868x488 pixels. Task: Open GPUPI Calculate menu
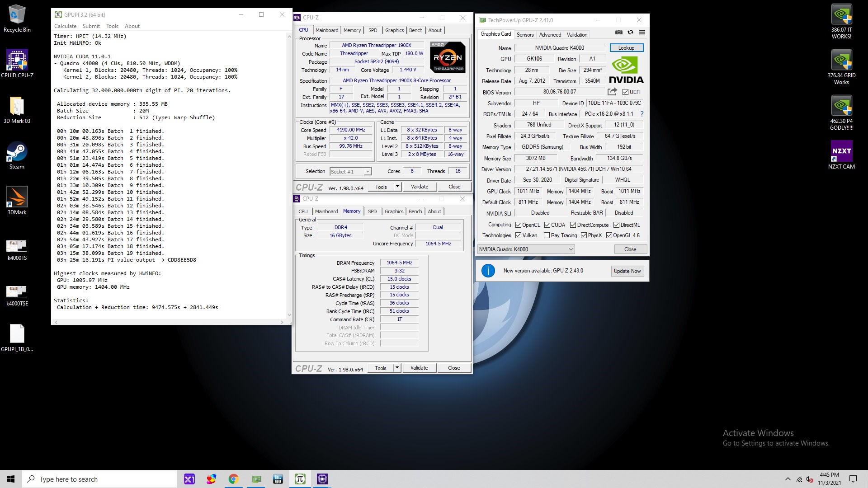click(66, 26)
